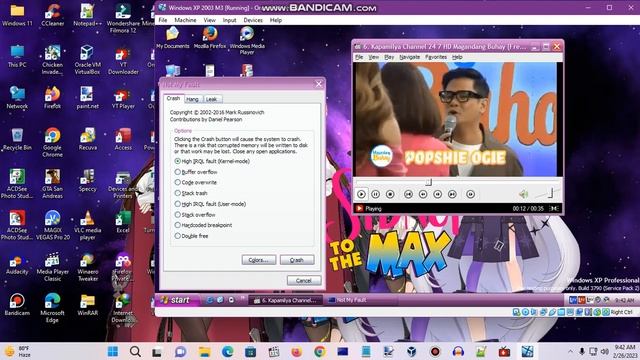Open VirtualBox Input menu

(229, 20)
